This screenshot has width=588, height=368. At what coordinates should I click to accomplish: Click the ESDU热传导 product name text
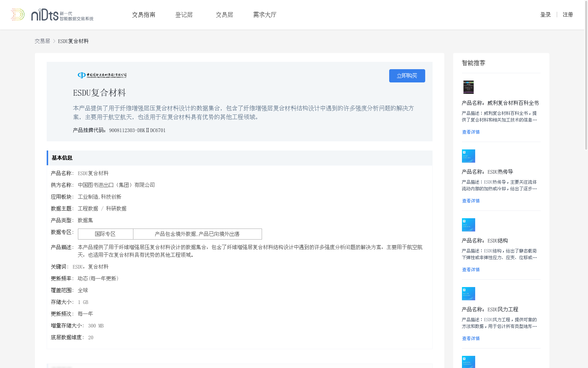click(500, 172)
